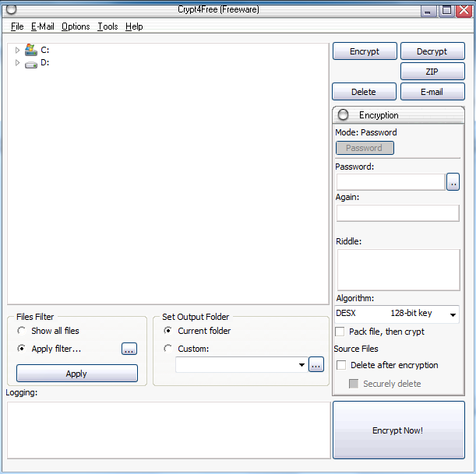
Task: Select the D: drive label
Action: pyautogui.click(x=45, y=63)
